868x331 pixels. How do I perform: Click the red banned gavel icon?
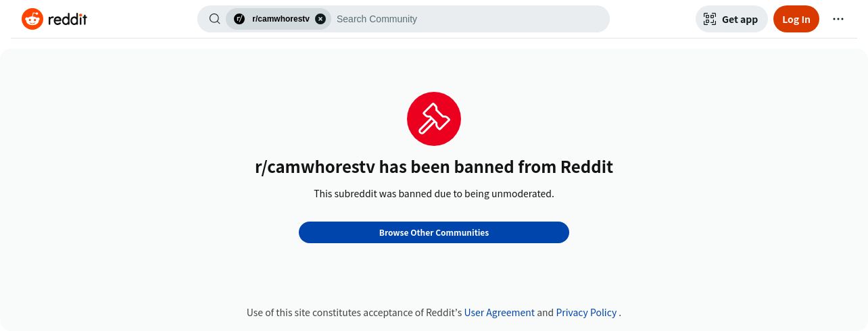point(434,119)
